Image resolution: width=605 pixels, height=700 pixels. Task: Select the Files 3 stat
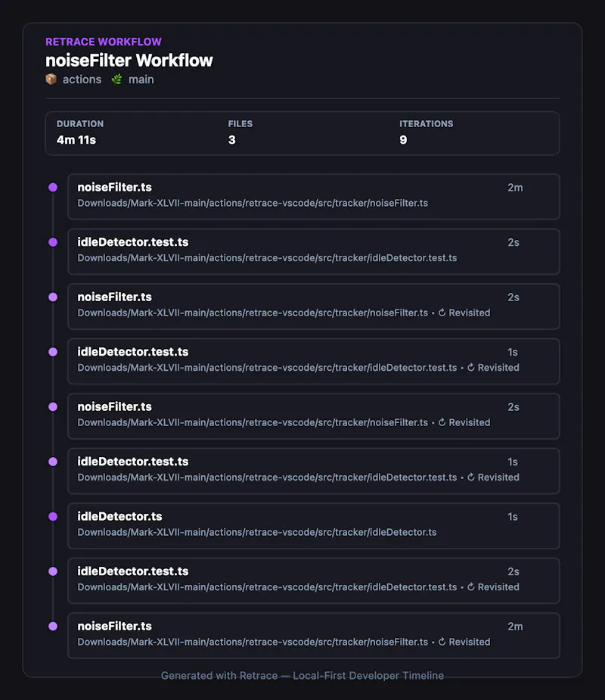[240, 132]
